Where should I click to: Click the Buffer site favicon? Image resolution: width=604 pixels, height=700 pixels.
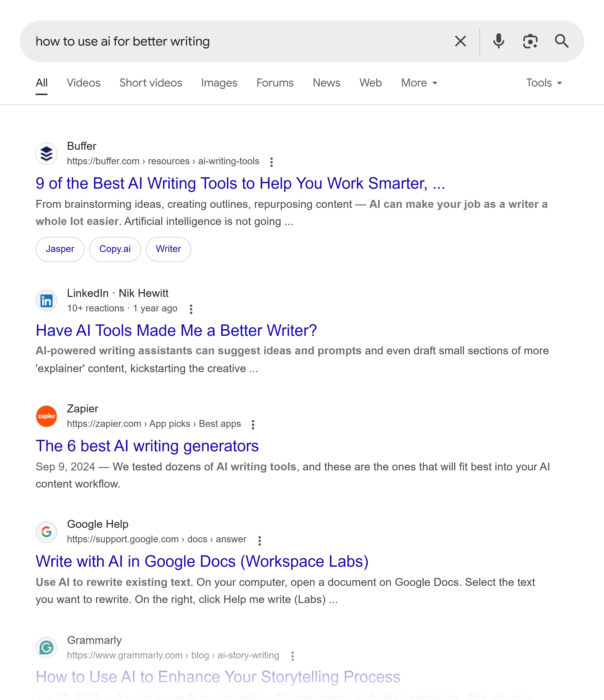(46, 153)
